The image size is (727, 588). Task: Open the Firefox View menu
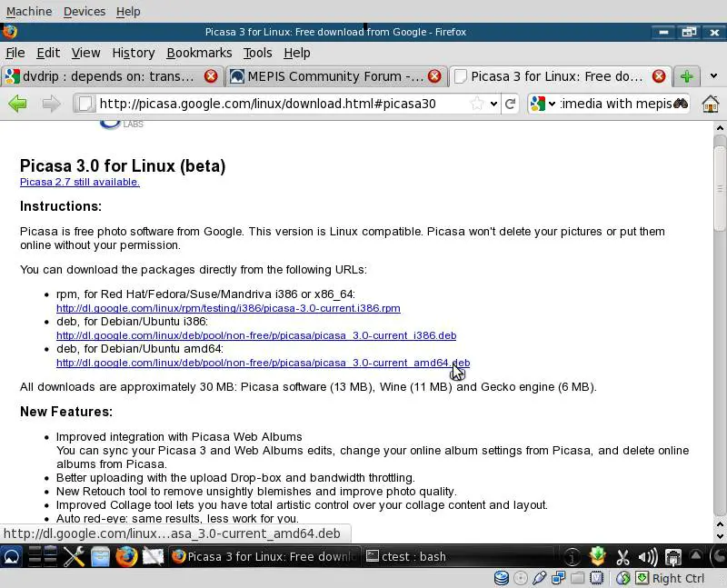(85, 53)
